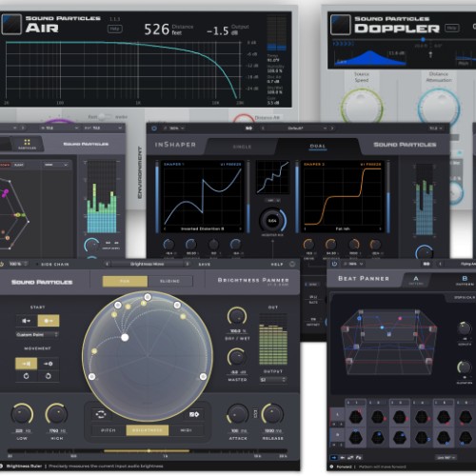Select the Sliding mode tab in Brightness Panner
The image size is (476, 476).
(169, 281)
